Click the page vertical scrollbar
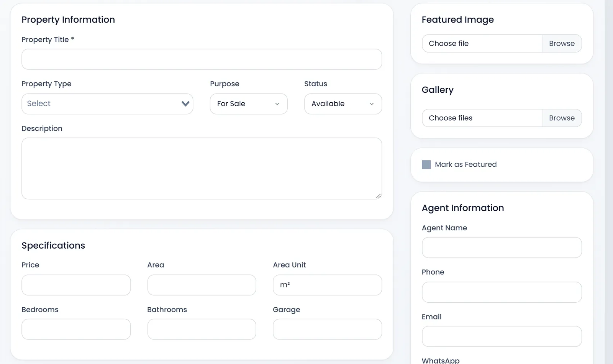Image resolution: width=613 pixels, height=364 pixels. point(609,182)
